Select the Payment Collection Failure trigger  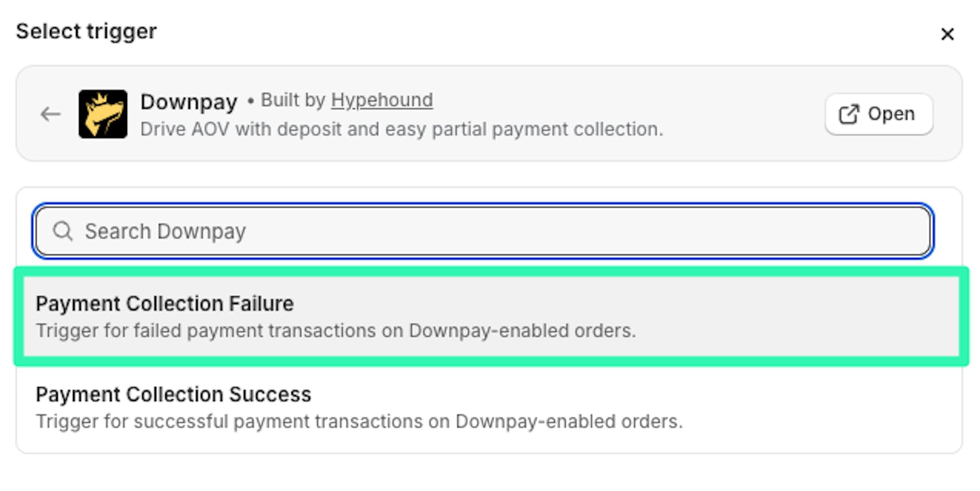pos(490,316)
